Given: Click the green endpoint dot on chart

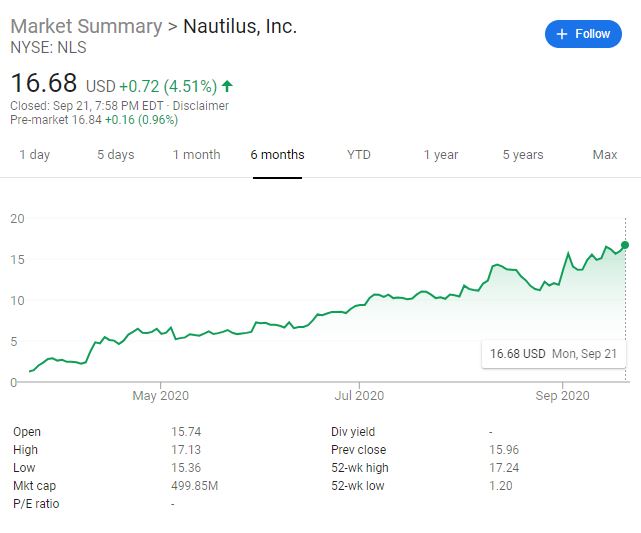Looking at the screenshot, I should pos(625,245).
